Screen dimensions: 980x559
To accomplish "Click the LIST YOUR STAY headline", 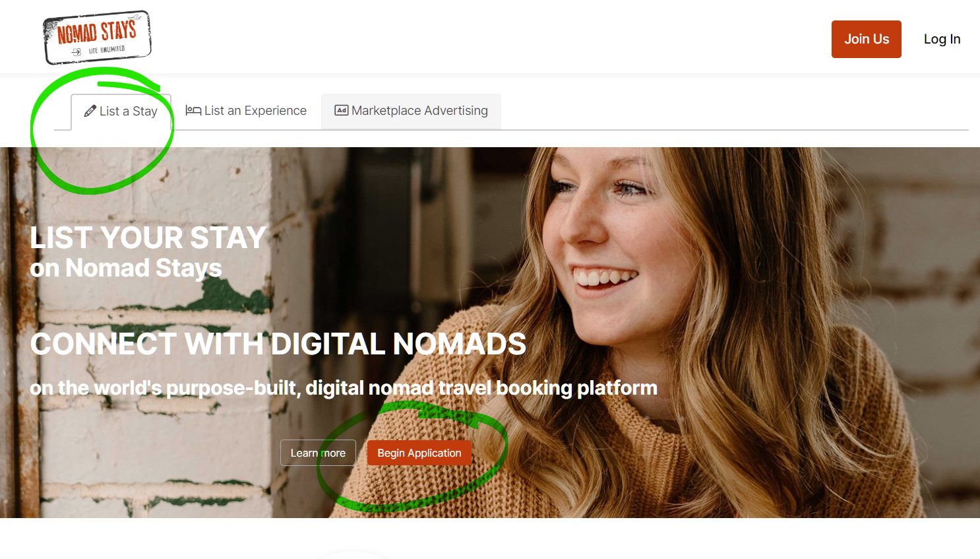I will 148,238.
